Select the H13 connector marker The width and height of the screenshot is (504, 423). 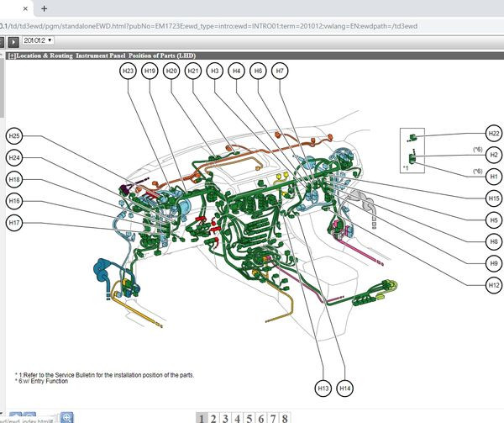[x=323, y=389]
